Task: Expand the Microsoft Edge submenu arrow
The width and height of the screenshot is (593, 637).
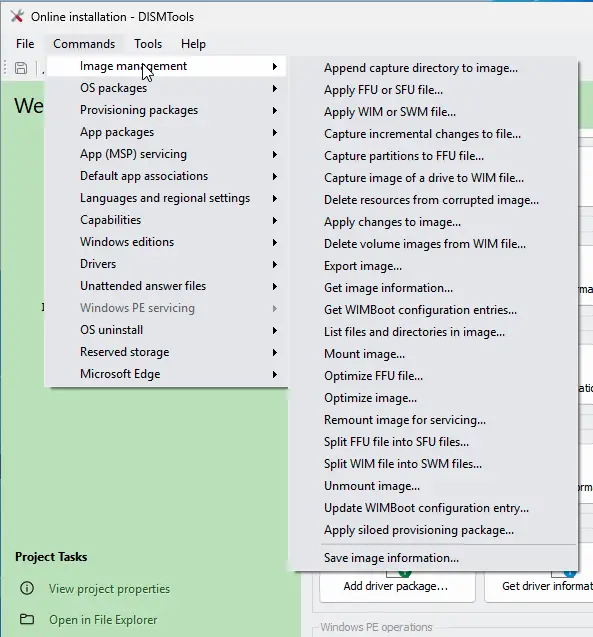Action: 275,374
